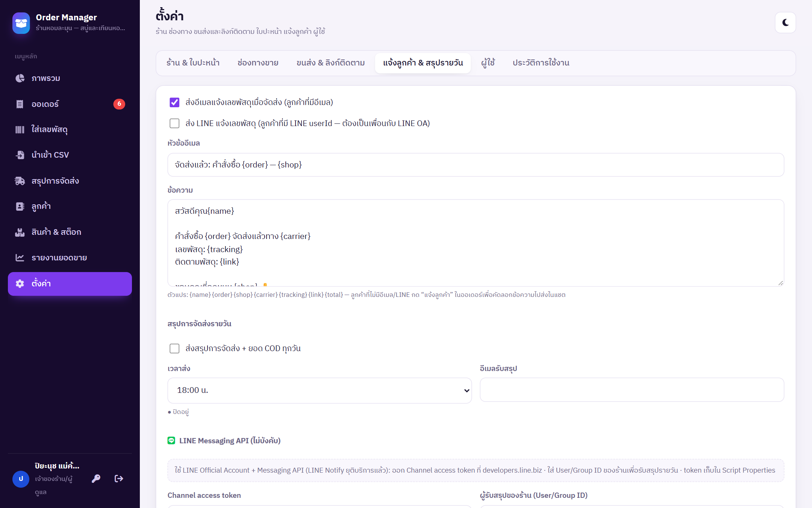Screen dimensions: 812x508
Task: Open สินค้า & สต๊อก boxes icon
Action: [20, 232]
